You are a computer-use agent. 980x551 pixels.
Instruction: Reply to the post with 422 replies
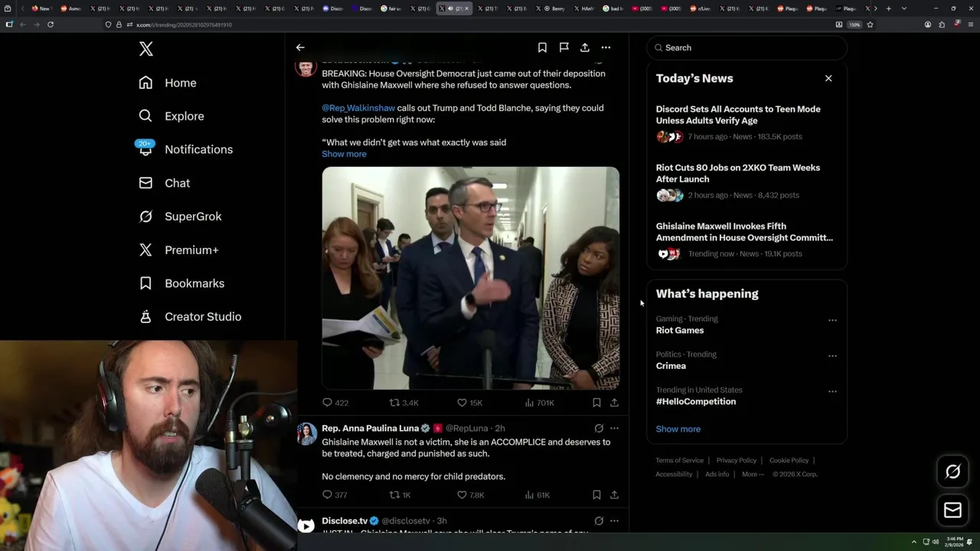click(x=335, y=403)
